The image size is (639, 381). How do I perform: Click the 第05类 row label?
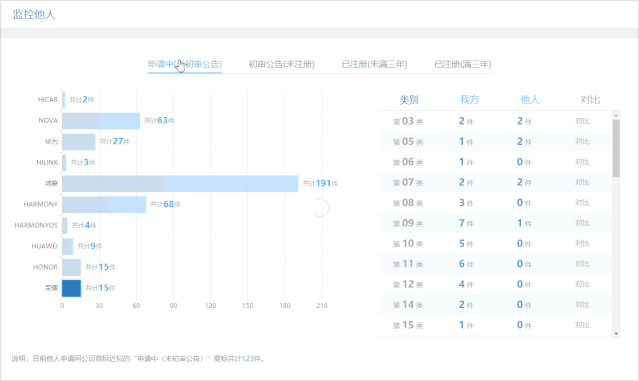pyautogui.click(x=408, y=141)
